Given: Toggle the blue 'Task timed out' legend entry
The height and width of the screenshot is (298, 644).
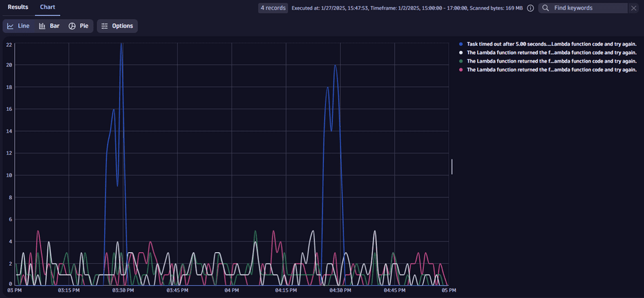Looking at the screenshot, I should 548,44.
